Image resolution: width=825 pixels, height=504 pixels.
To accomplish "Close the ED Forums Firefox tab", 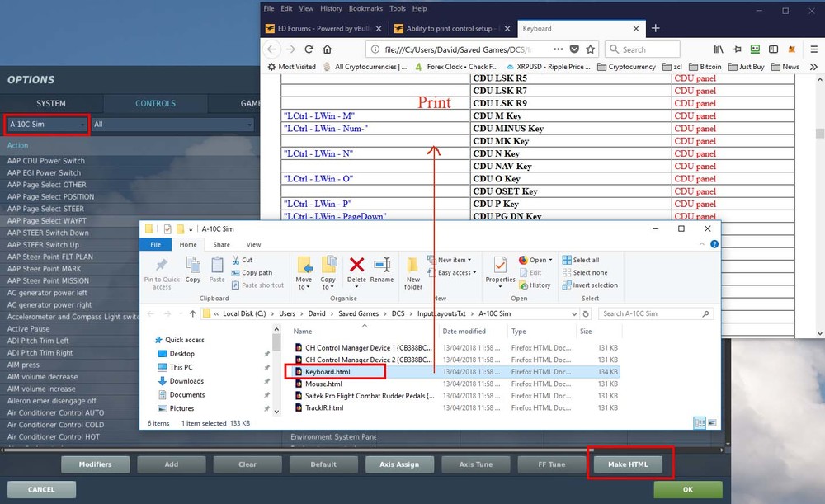I will pyautogui.click(x=379, y=28).
